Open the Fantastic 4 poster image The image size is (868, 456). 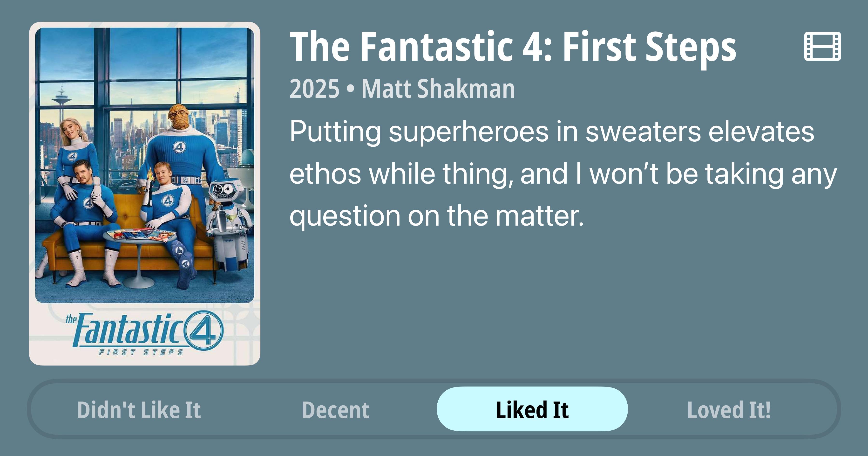point(145,165)
